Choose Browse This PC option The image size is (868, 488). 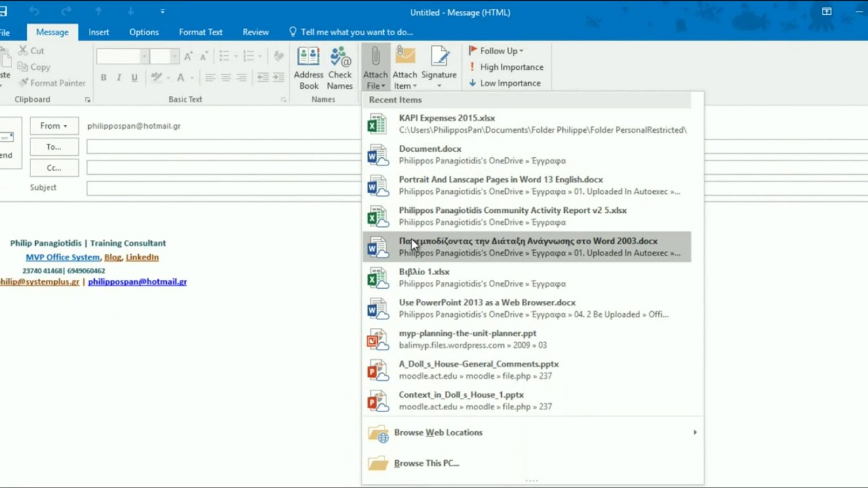(532, 464)
